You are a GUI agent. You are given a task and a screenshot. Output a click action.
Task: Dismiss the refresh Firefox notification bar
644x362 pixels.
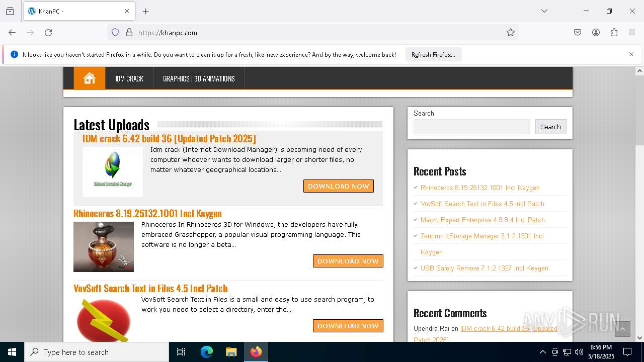click(631, 54)
